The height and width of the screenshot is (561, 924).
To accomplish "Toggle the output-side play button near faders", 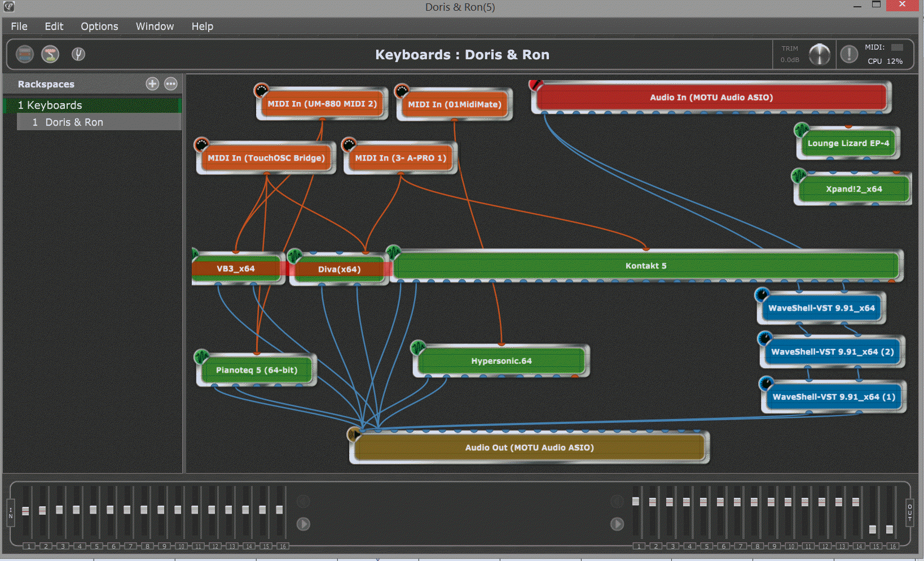I will click(617, 524).
